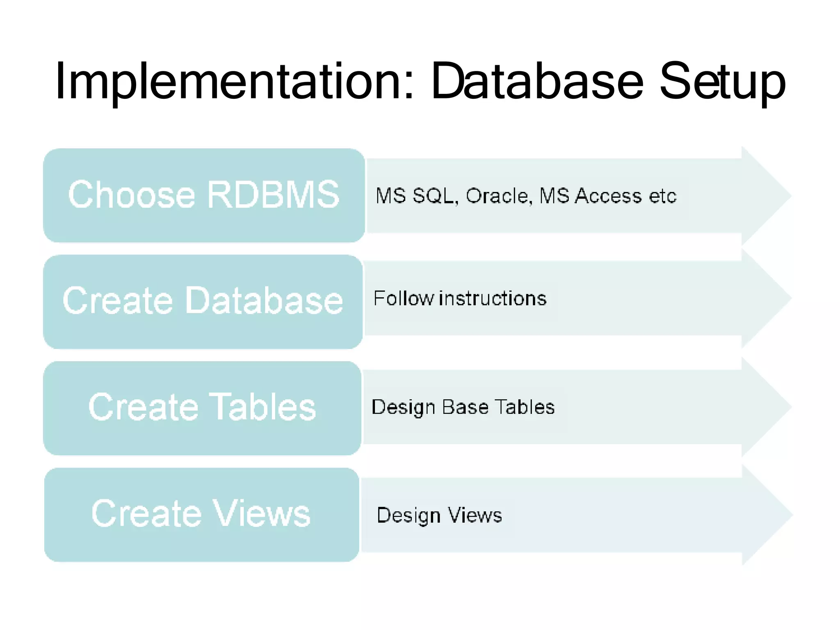
Task: Select the 'Create Database' box
Action: coord(203,302)
